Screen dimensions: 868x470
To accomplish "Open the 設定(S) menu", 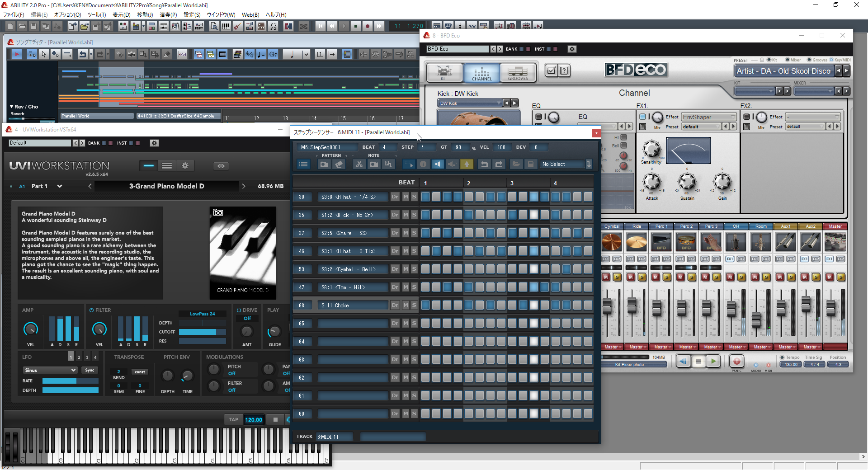I will [x=192, y=14].
